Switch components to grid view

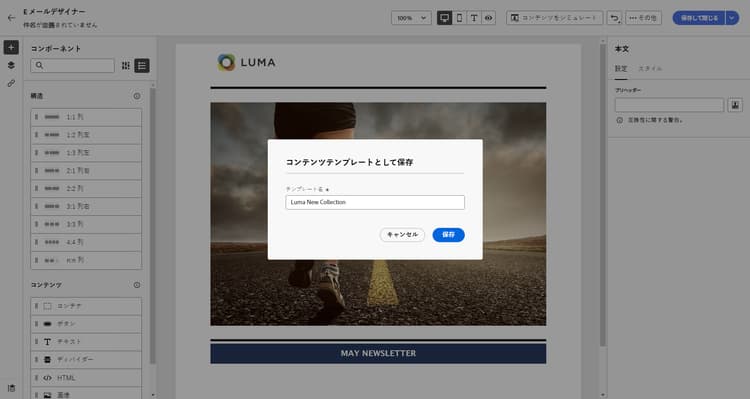[x=126, y=66]
